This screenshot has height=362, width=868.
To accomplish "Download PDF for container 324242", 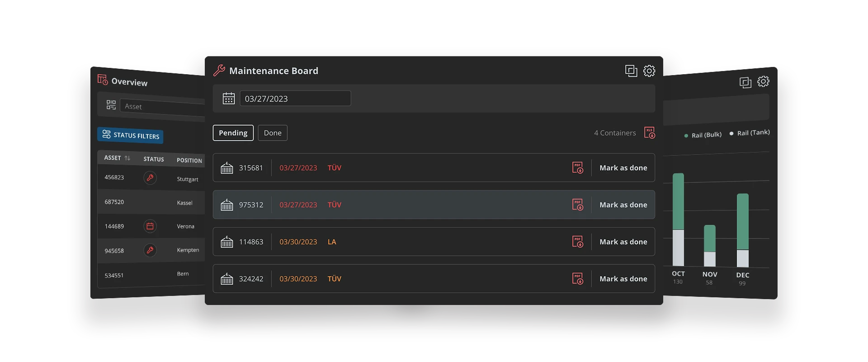I will point(578,279).
